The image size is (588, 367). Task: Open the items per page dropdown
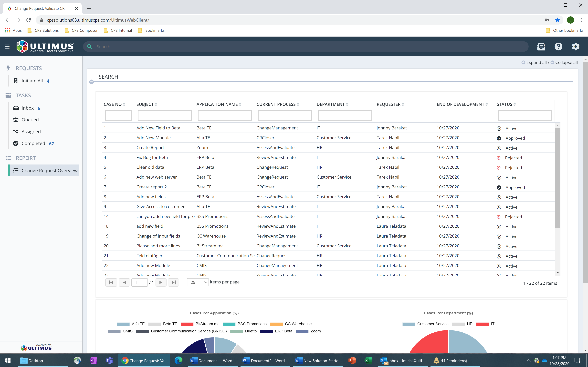[198, 282]
